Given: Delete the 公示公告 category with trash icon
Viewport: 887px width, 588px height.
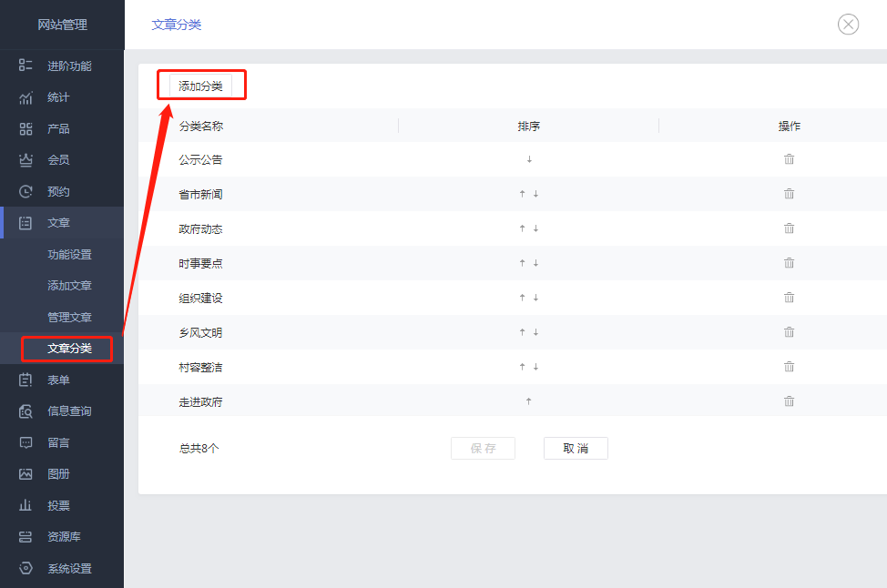Looking at the screenshot, I should [x=789, y=158].
